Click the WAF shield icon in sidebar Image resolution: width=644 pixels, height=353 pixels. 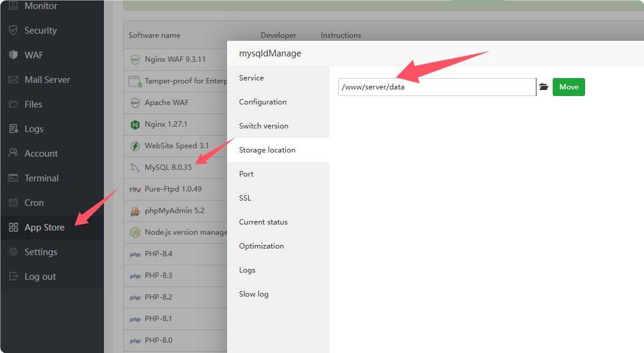coord(13,55)
